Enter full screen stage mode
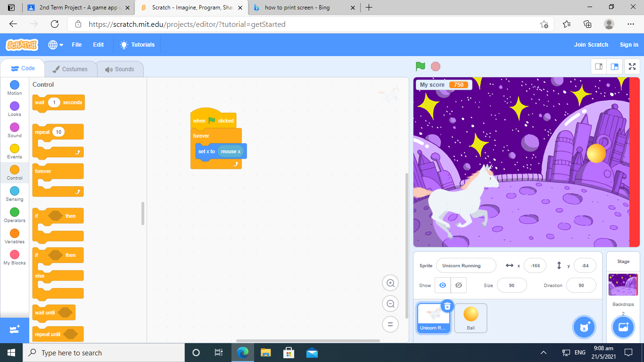644x362 pixels. point(632,66)
